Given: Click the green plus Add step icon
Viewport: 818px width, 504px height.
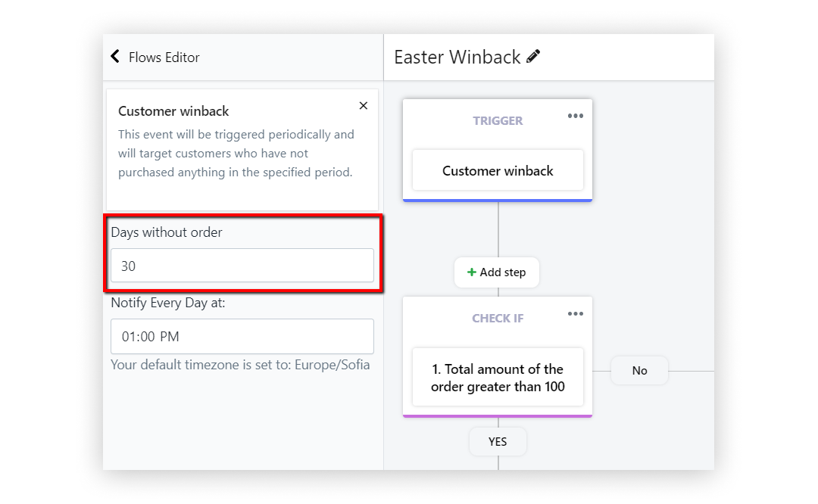Looking at the screenshot, I should tap(472, 272).
